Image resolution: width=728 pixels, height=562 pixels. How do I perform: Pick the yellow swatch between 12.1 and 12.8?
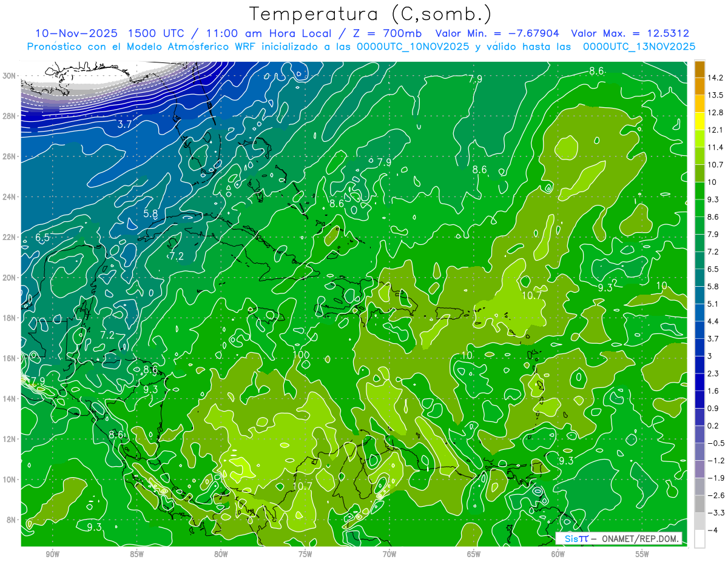[699, 121]
